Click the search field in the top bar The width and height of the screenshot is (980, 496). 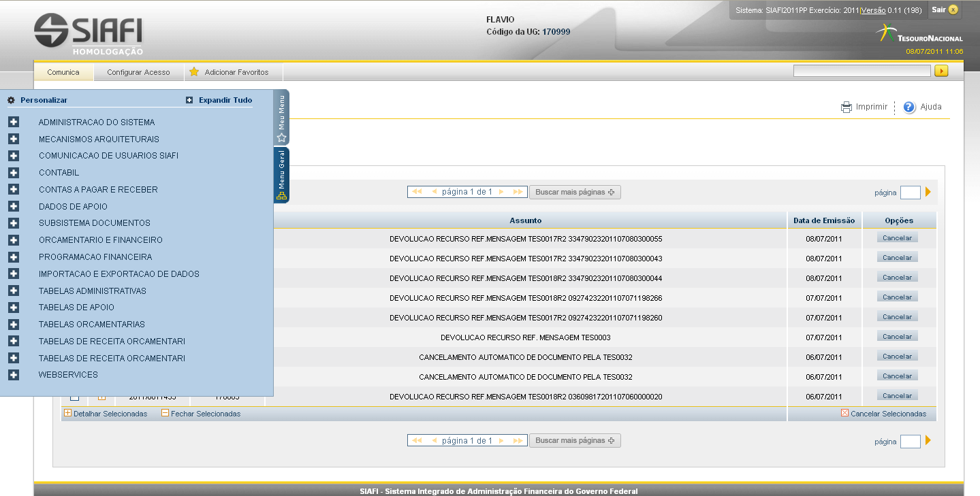coord(862,71)
